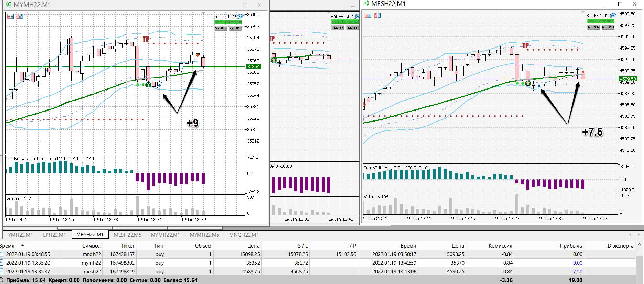Screen dimensions: 644x284
Task: Toggle вкл.BUY in the partially hidden middle chart
Action: (338, 28)
